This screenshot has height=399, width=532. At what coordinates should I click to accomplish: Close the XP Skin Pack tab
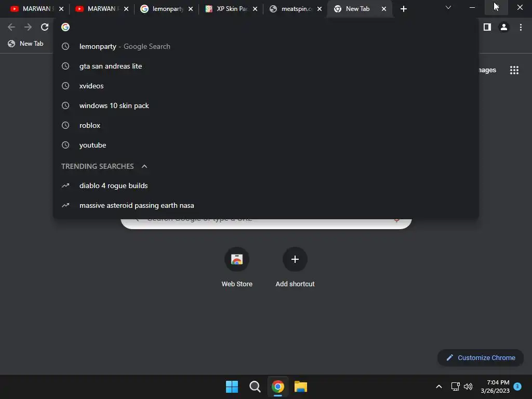[x=255, y=9]
